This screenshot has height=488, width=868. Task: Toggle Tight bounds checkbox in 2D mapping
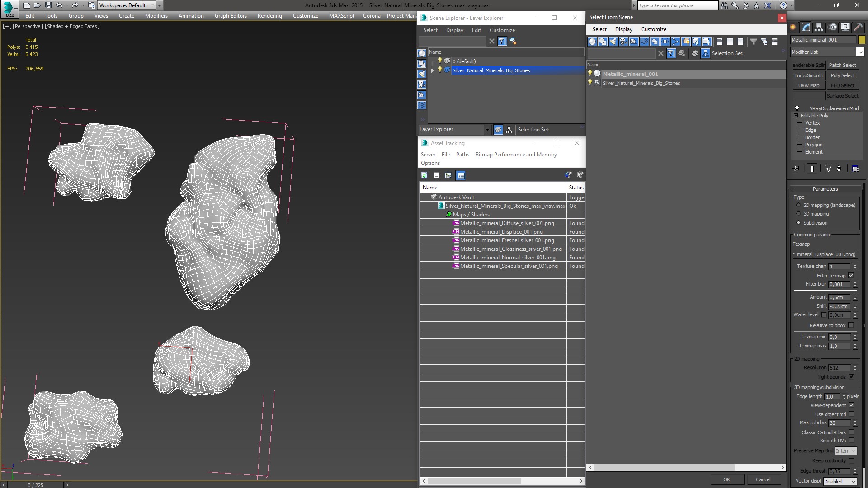coord(852,376)
